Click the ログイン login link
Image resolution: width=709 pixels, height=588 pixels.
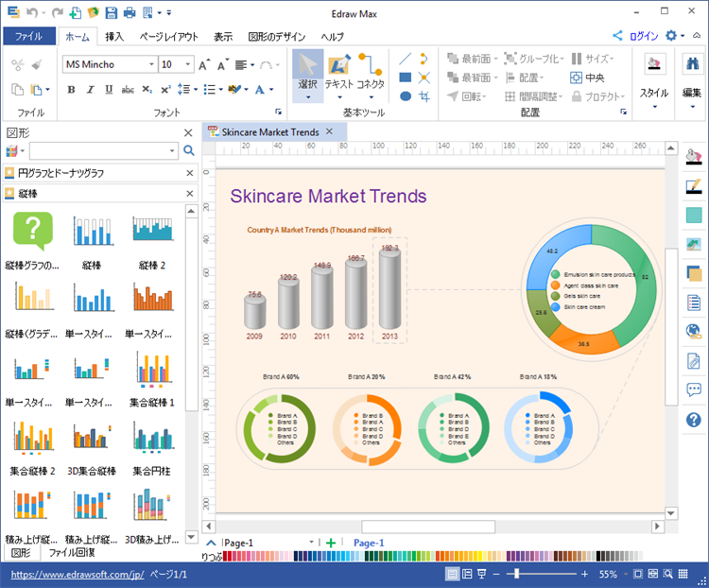[x=643, y=36]
